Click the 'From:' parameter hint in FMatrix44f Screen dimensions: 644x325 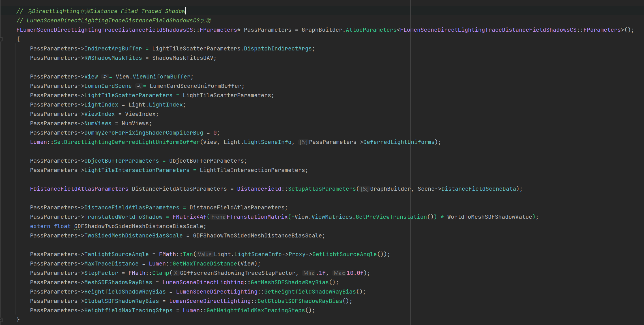[218, 217]
